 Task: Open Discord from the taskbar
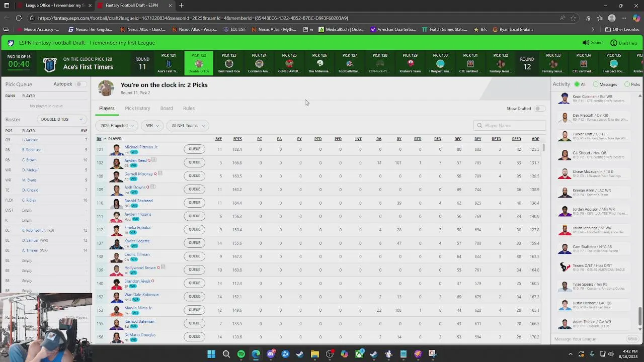[x=271, y=354]
